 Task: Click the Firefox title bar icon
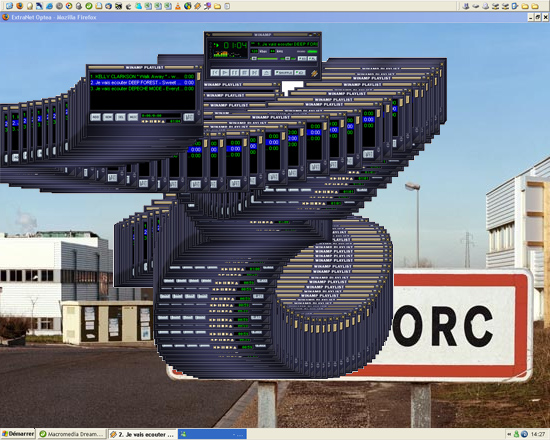[x=5, y=17]
